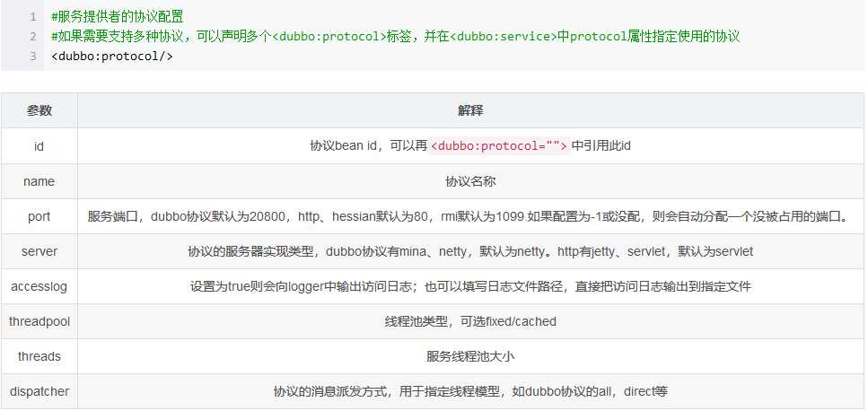Image resolution: width=868 pixels, height=411 pixels.
Task: Click the comment line starting '#如果需要支持多种协议'
Action: 395,37
